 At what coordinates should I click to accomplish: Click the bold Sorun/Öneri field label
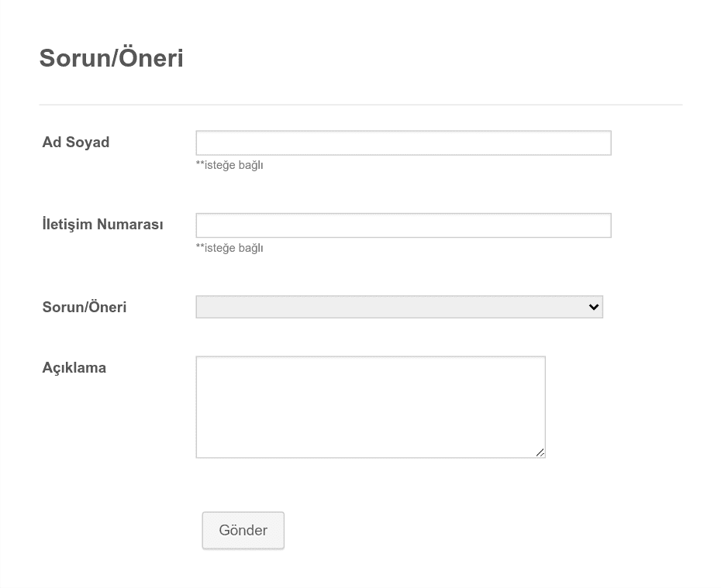coord(85,307)
